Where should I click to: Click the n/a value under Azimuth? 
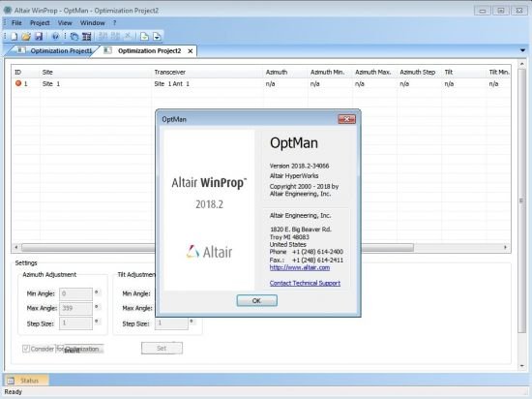(271, 83)
